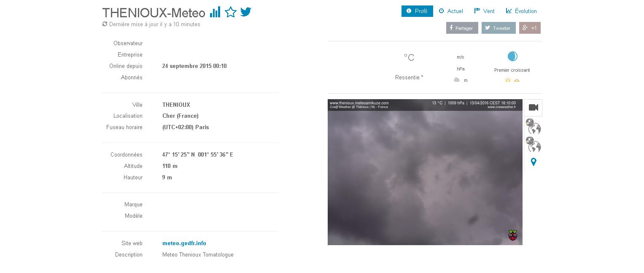Viewport: 644px width, 273px height.
Task: Open satellite globe icon directly below the camera icon
Action: coord(533,126)
